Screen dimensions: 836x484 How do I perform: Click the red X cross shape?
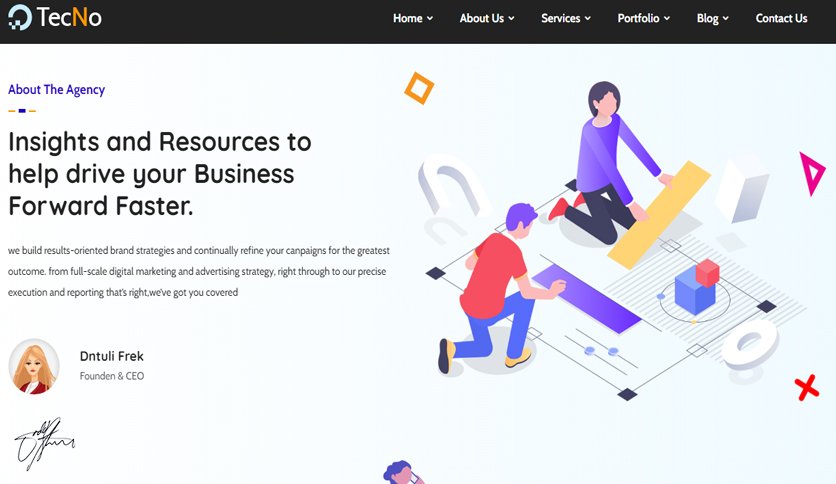(x=807, y=388)
